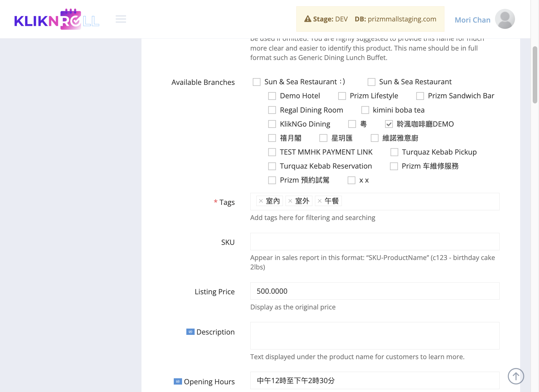The width and height of the screenshot is (539, 392).
Task: Check Regal Dining Room branch
Action: coord(272,110)
